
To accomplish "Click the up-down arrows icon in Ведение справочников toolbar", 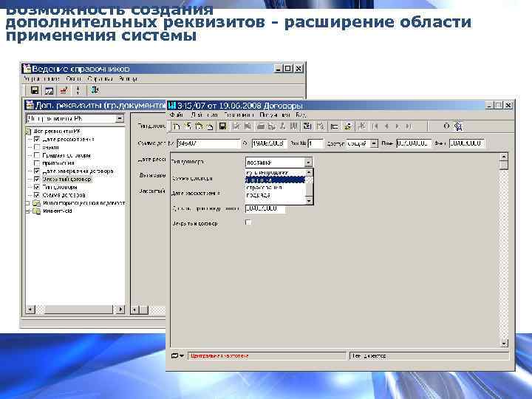I will (78, 90).
